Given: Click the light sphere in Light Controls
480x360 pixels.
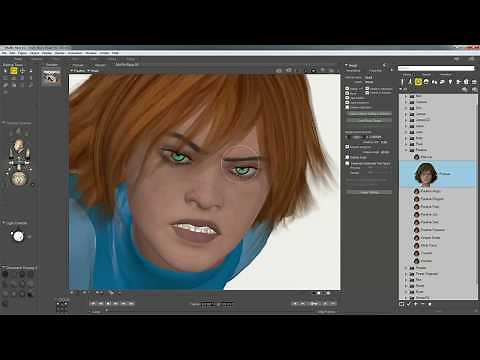Looking at the screenshot, I should pyautogui.click(x=18, y=236).
